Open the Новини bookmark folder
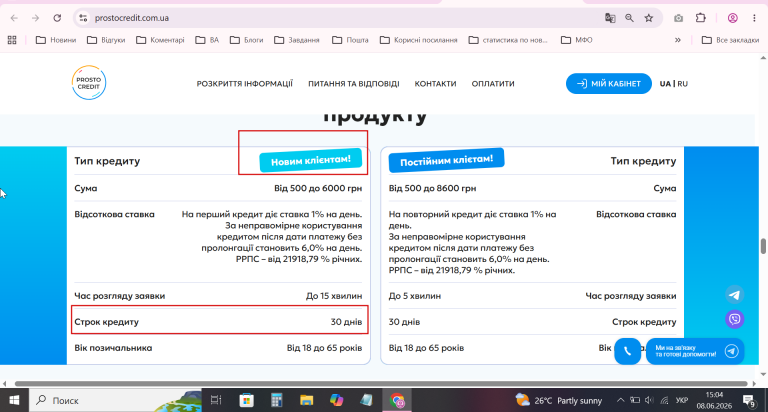The height and width of the screenshot is (412, 768). tap(56, 40)
